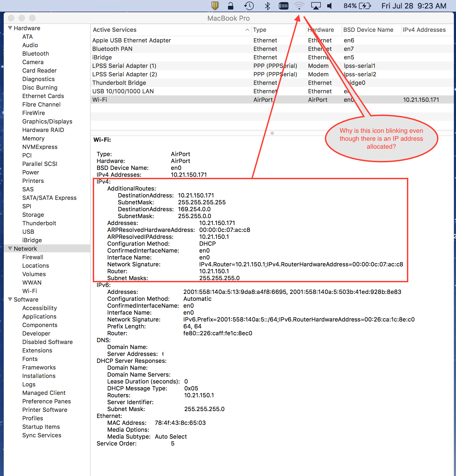Open Time Machine menu bar icon
This screenshot has width=456, height=476.
click(x=249, y=6)
